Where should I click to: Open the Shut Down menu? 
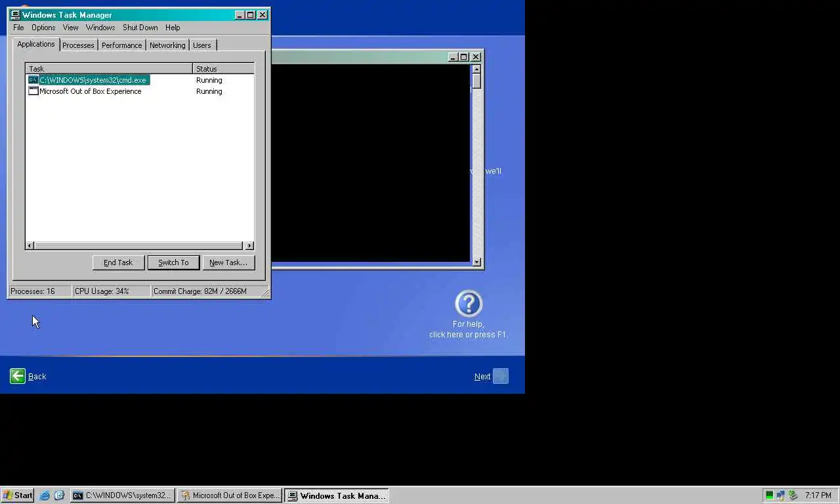pos(140,28)
